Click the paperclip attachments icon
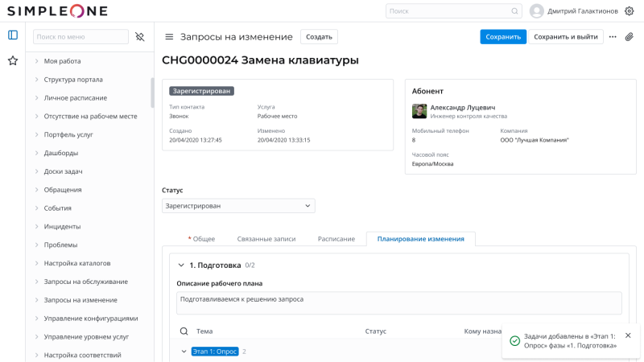 [x=630, y=37]
